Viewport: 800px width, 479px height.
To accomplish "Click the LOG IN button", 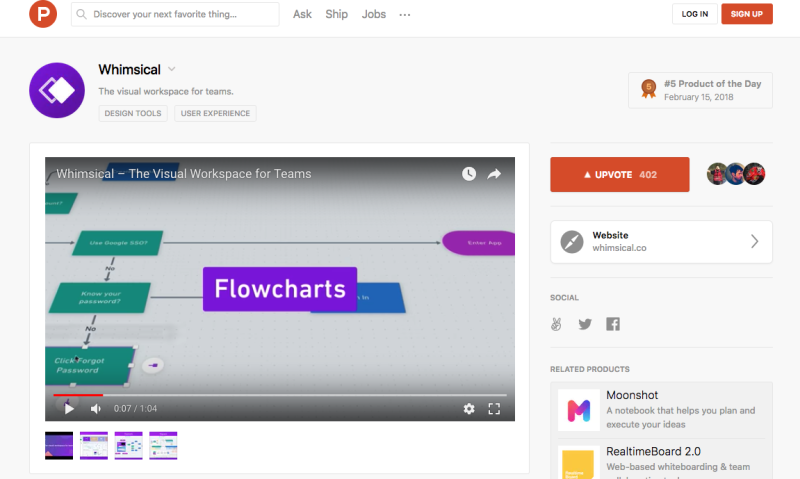I will click(x=694, y=14).
